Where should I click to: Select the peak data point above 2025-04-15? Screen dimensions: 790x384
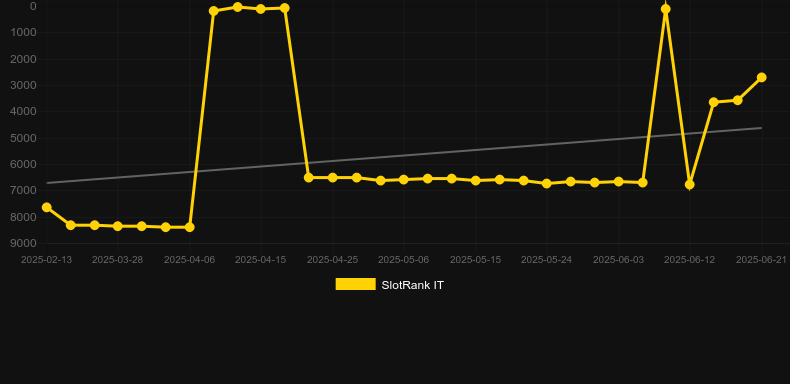click(260, 9)
